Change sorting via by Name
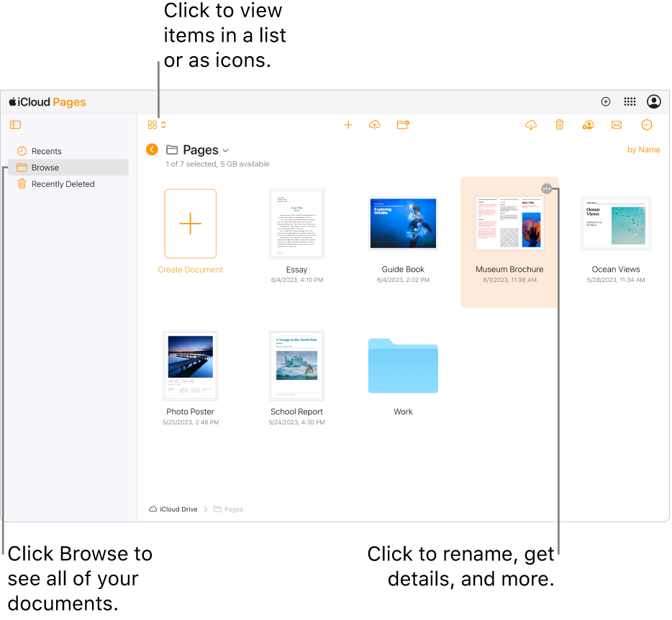Image resolution: width=672 pixels, height=620 pixels. point(644,150)
